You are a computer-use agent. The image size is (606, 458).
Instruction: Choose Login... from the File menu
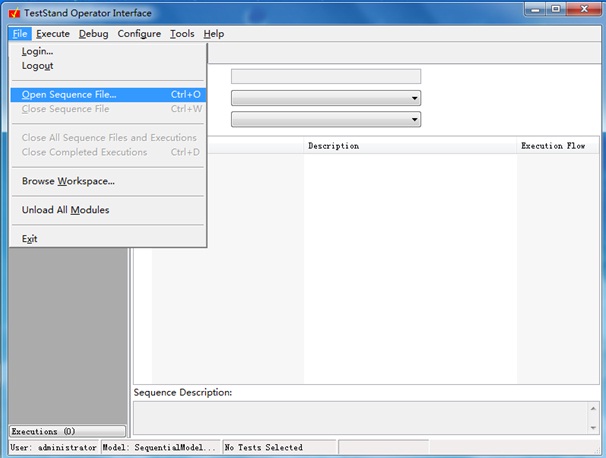click(38, 51)
